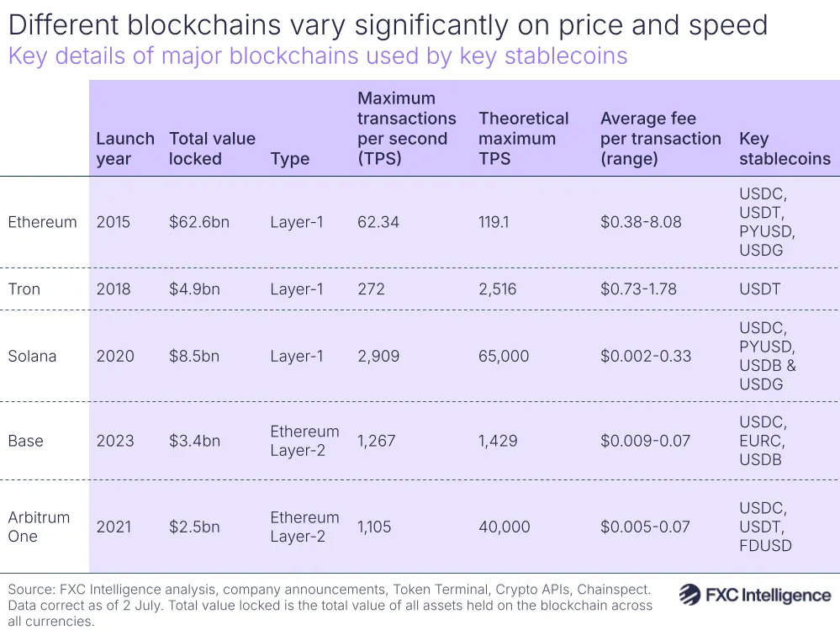Click the Arbitrum One row label
Screen dimensions: 840x630
(39, 527)
